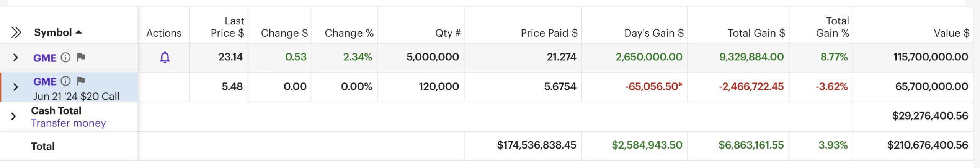This screenshot has height=168, width=980.
Task: Sort by the Qty # column header
Action: 448,33
